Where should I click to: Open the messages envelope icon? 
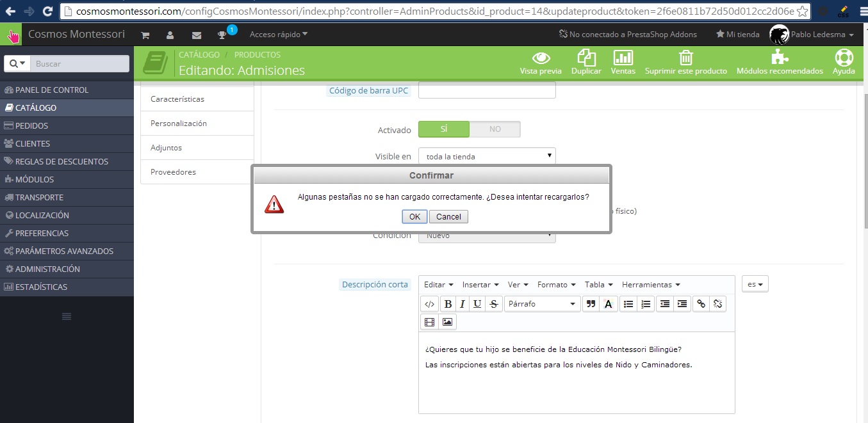(197, 35)
